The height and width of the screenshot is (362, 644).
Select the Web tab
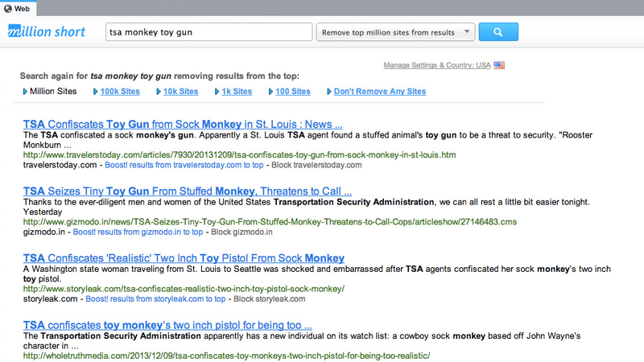(x=18, y=9)
